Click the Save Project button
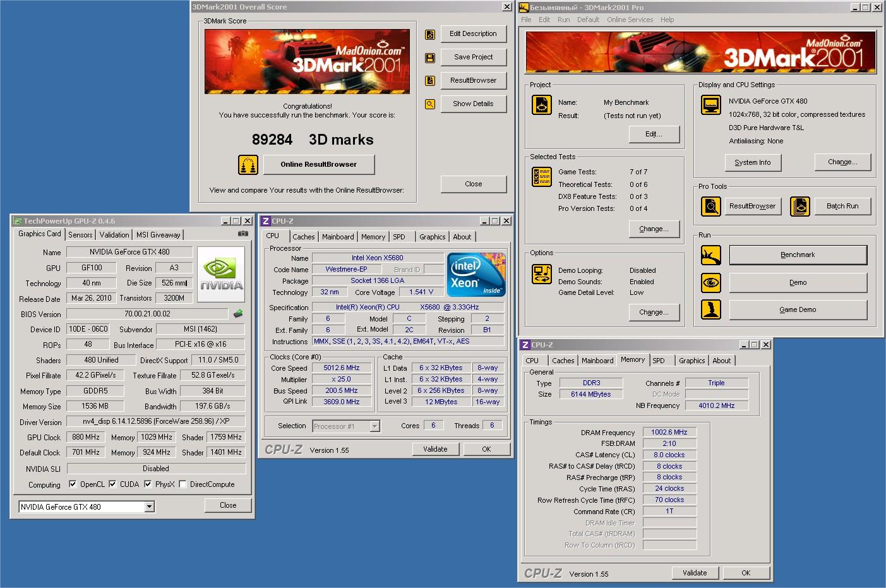Viewport: 886px width, 588px height. (x=473, y=57)
